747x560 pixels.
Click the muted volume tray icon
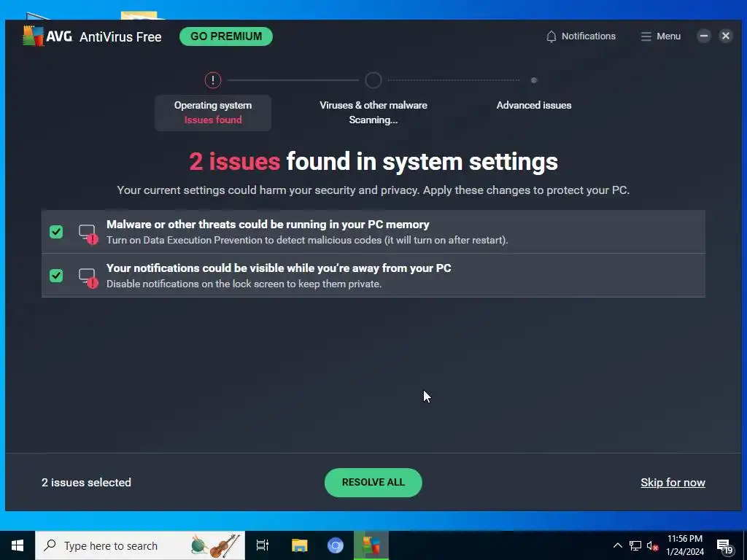(x=652, y=545)
